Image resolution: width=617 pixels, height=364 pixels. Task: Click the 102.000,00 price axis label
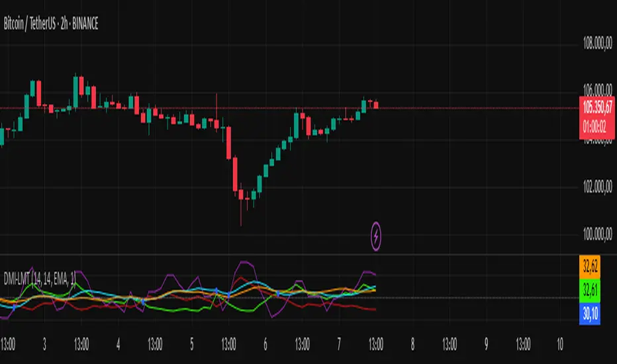pos(597,187)
